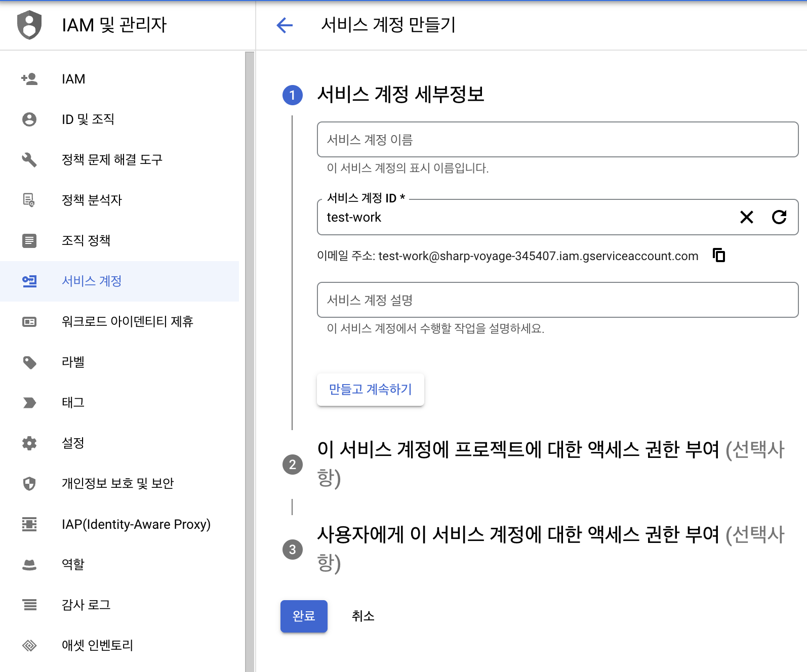Viewport: 807px width, 672px height.
Task: Clear the 서비스 계정 ID field with X icon
Action: click(x=746, y=217)
